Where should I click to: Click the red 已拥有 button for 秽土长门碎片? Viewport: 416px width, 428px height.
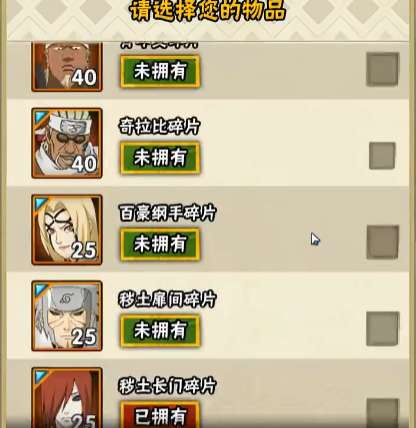[160, 415]
